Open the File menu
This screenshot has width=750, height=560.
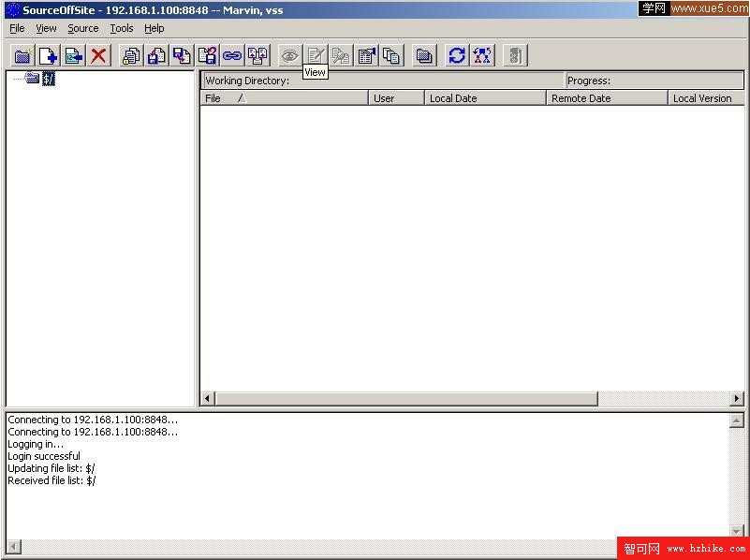pos(17,29)
